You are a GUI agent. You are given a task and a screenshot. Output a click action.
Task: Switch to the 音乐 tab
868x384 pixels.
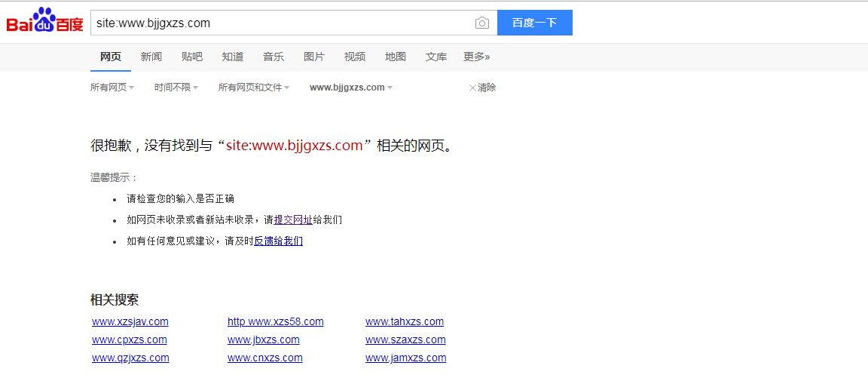click(274, 57)
